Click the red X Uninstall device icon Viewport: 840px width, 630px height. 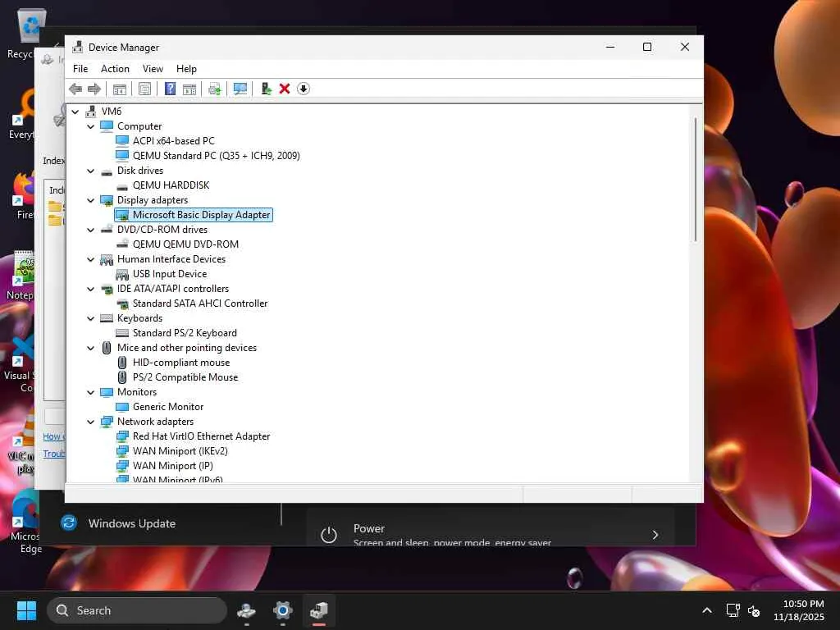pos(285,89)
